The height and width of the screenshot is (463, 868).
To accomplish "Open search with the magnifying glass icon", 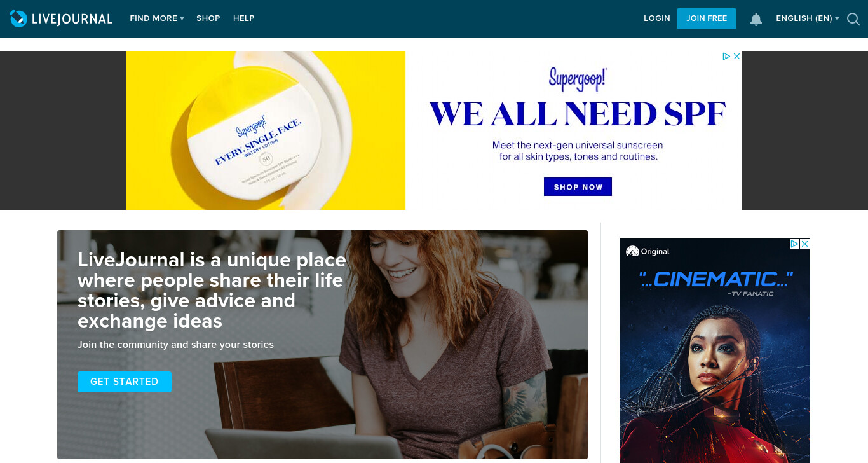I will click(x=853, y=19).
